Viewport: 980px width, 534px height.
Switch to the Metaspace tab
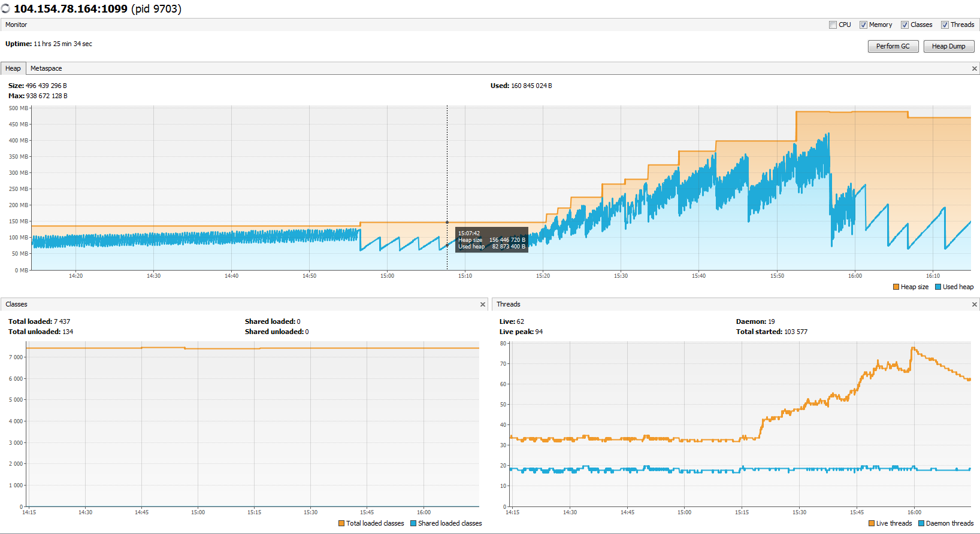[x=46, y=68]
